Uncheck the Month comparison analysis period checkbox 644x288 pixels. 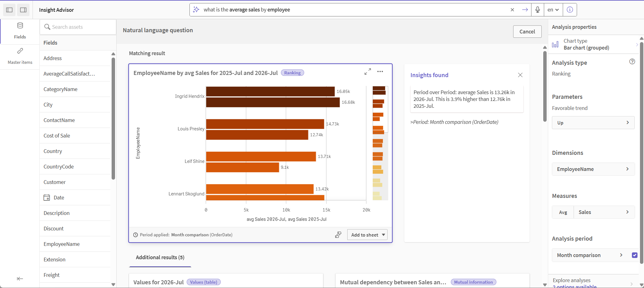(x=635, y=255)
